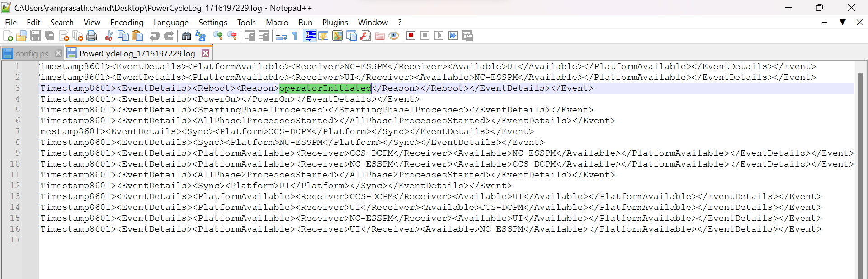Screen dimensions: 868x279
Task: Toggle Show All Characters pilcrow icon
Action: click(x=295, y=36)
